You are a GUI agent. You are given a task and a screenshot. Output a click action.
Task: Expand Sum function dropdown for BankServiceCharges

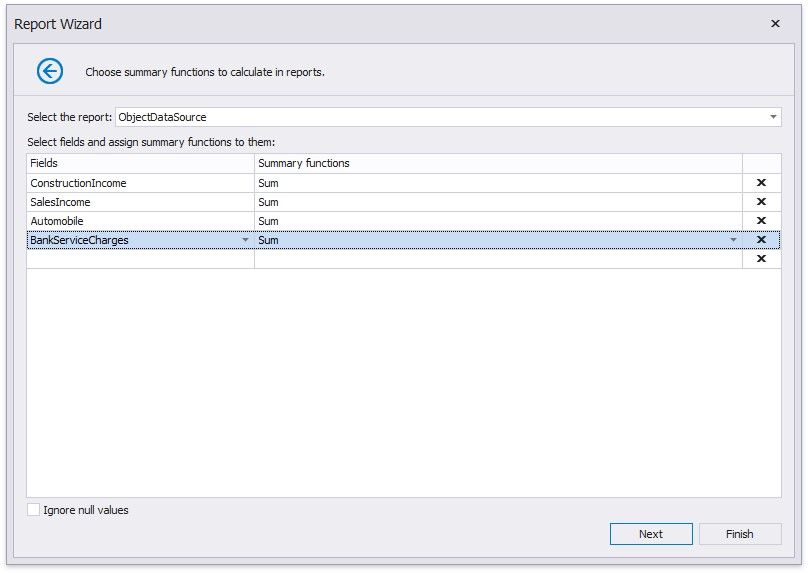click(x=733, y=240)
